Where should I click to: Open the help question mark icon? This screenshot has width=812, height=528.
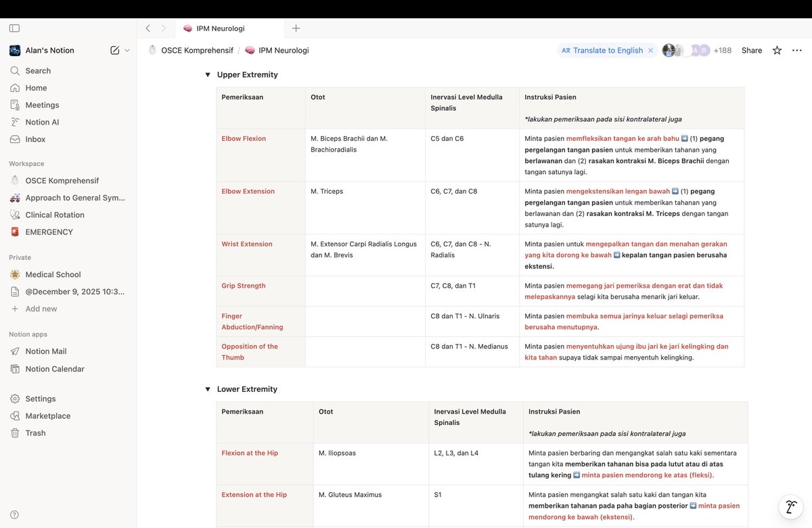[14, 514]
